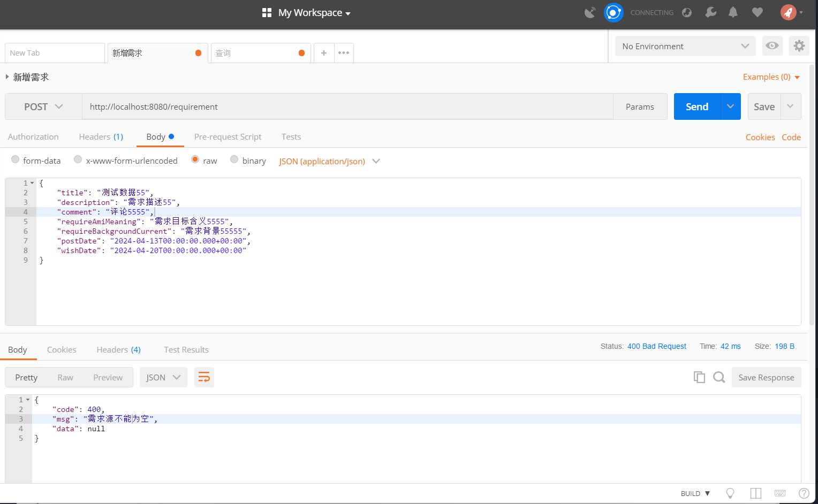Open the response Headers (4) tab
The width and height of the screenshot is (818, 504).
[x=118, y=350]
